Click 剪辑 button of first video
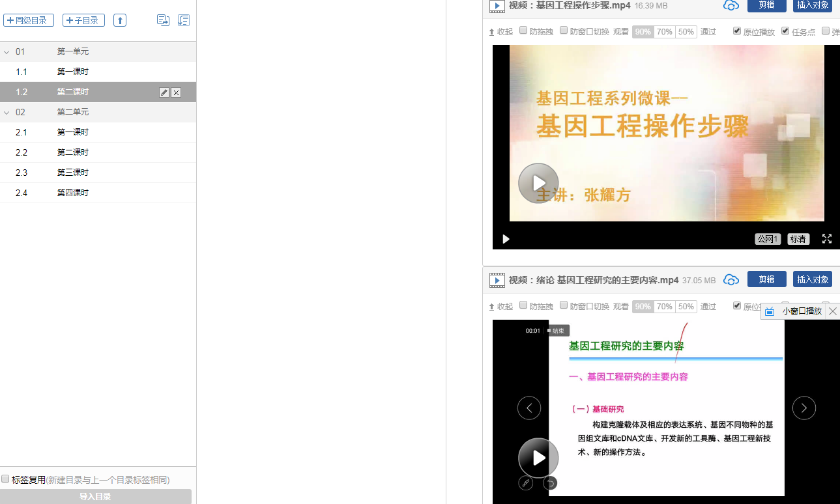The image size is (840, 504). click(x=767, y=5)
